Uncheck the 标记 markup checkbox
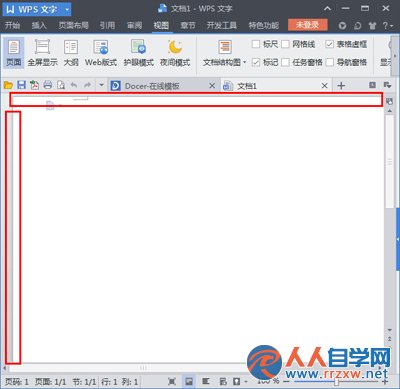This screenshot has height=389, width=400. click(x=256, y=62)
